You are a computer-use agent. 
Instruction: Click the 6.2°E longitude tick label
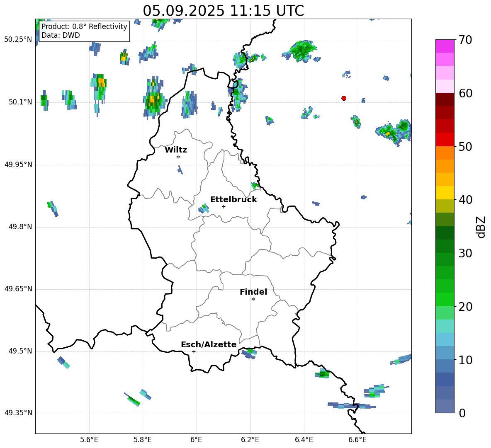click(250, 440)
